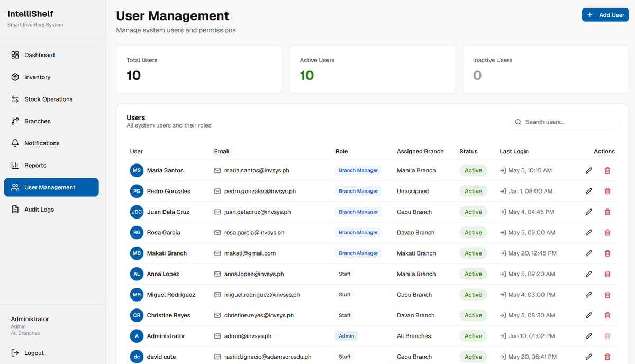Click the Active Users card

pyautogui.click(x=373, y=69)
